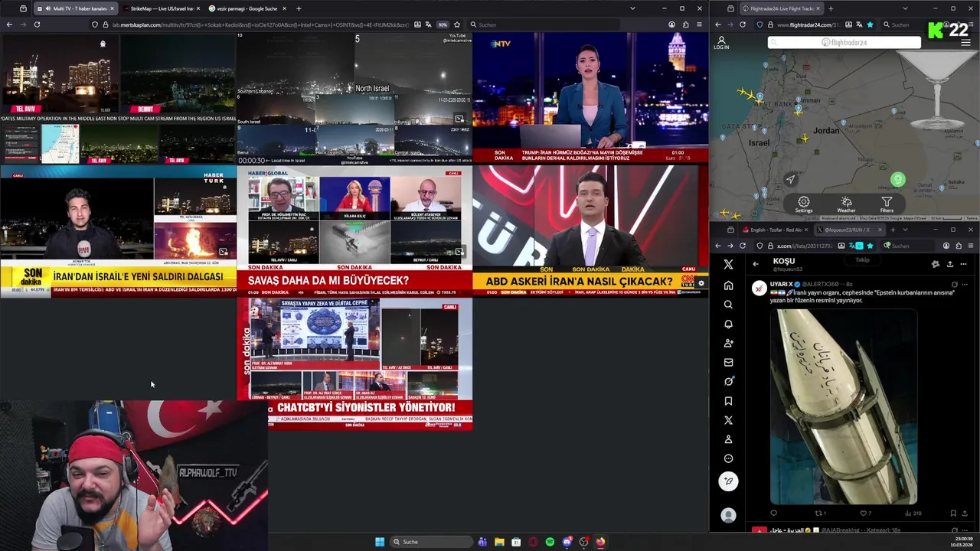Open Spotify from the taskbar

click(x=550, y=542)
